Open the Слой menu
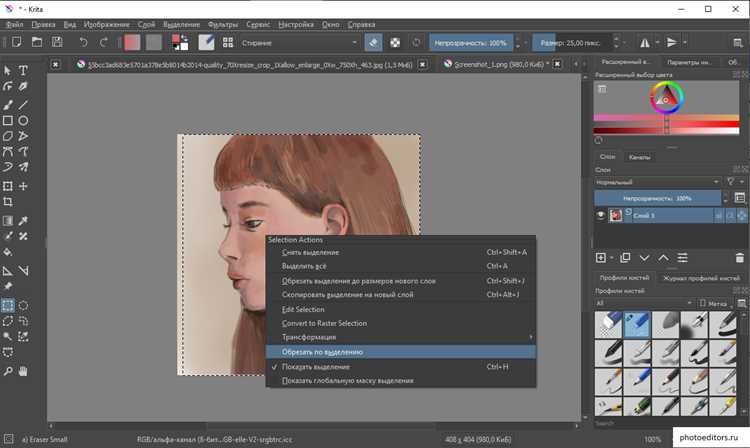Viewport: 750px width, 448px height. point(146,24)
